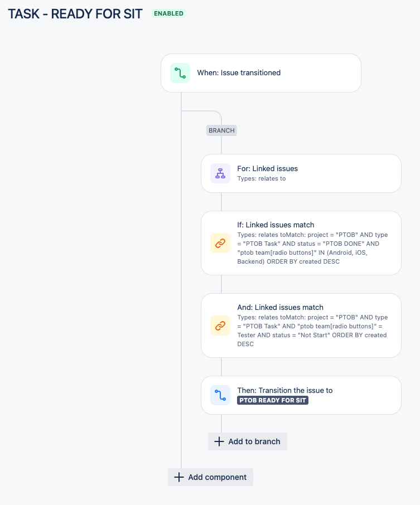Click the Add component button
Screen dimensions: 420x505
point(210,477)
